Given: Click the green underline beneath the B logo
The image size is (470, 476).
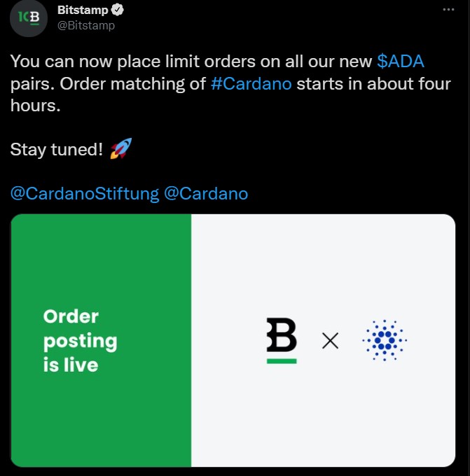Looking at the screenshot, I should pos(282,361).
